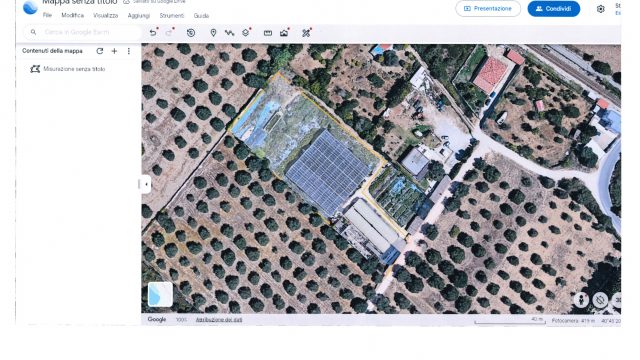Open the Aggiungi menu
640x360 pixels.
tap(139, 16)
